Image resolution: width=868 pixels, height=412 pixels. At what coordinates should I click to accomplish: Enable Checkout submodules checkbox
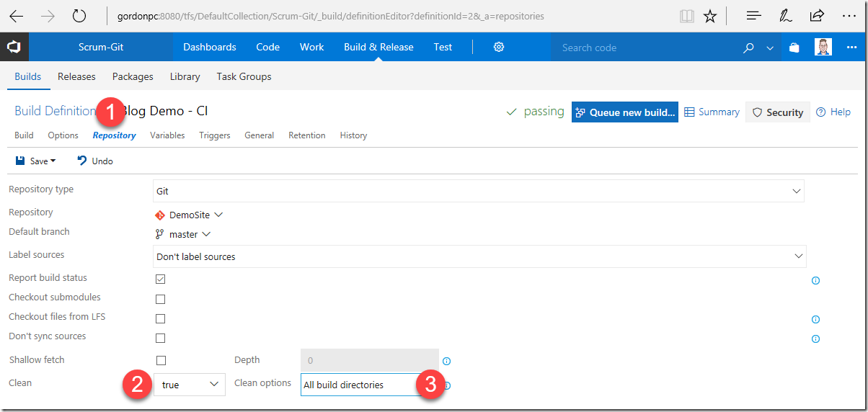pyautogui.click(x=160, y=299)
